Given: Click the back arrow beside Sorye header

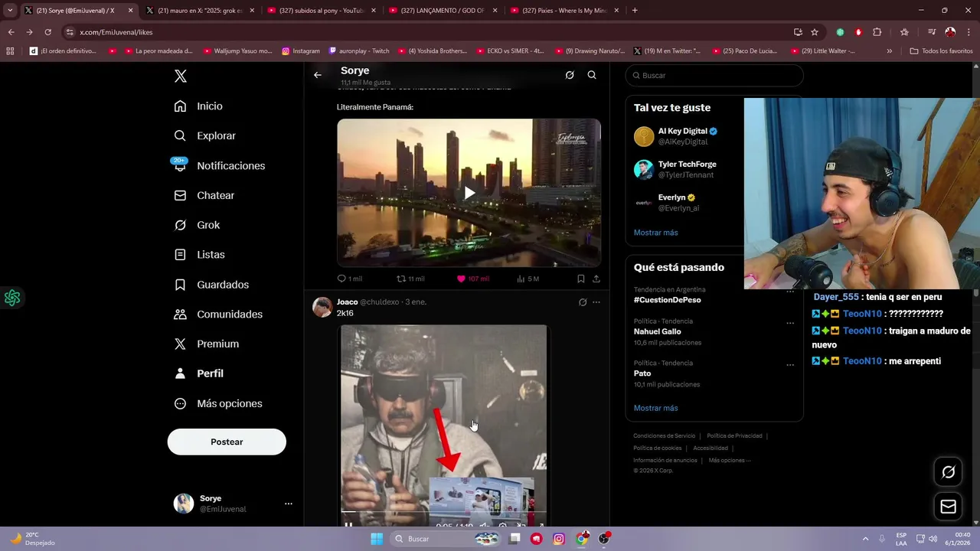Looking at the screenshot, I should [x=318, y=75].
